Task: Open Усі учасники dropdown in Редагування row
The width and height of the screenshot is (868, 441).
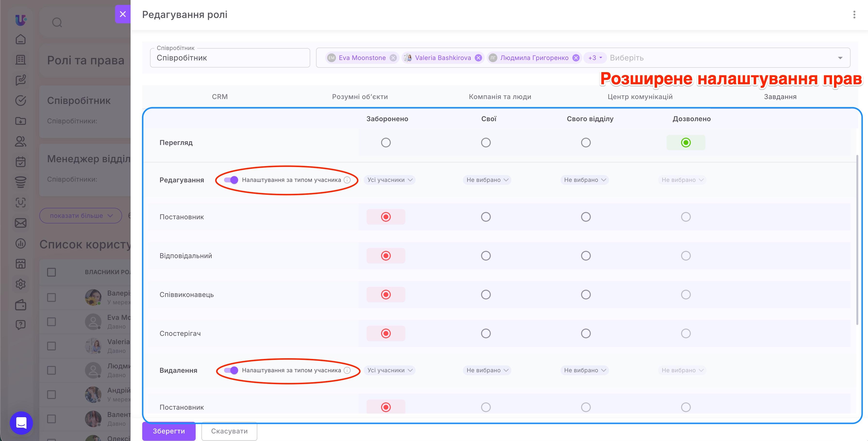Action: click(390, 180)
